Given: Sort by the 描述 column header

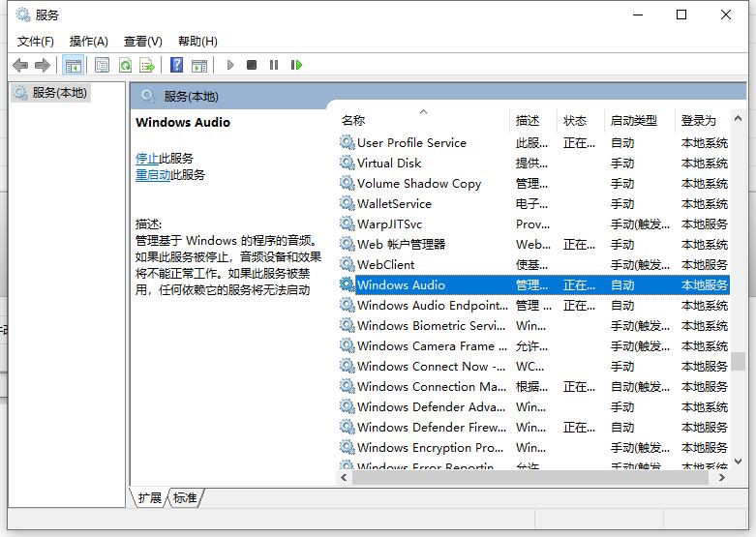Looking at the screenshot, I should (x=528, y=120).
